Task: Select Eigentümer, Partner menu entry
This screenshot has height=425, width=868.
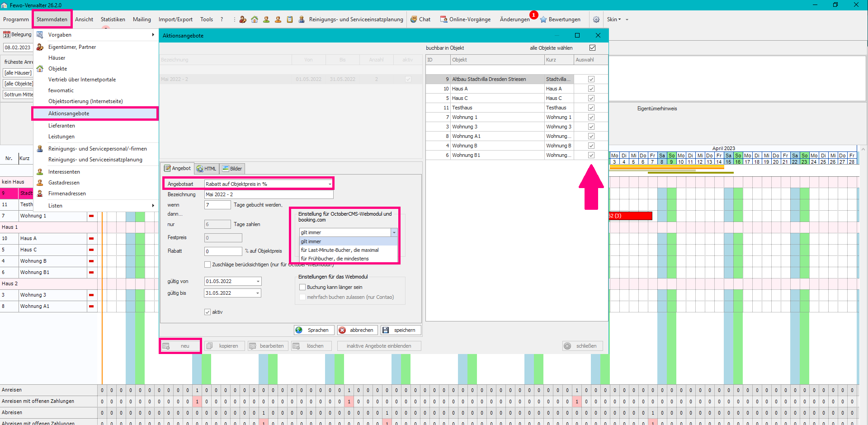Action: [x=96, y=47]
